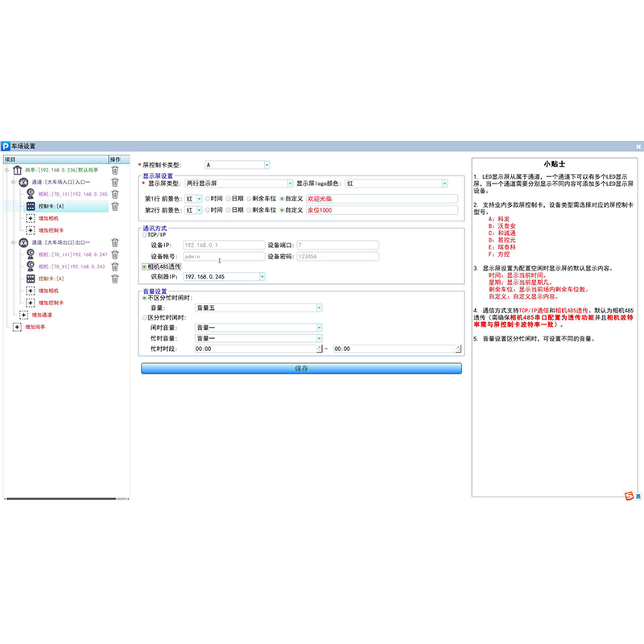The height and width of the screenshot is (644, 644).
Task: Click the 保存 save button
Action: tap(301, 369)
